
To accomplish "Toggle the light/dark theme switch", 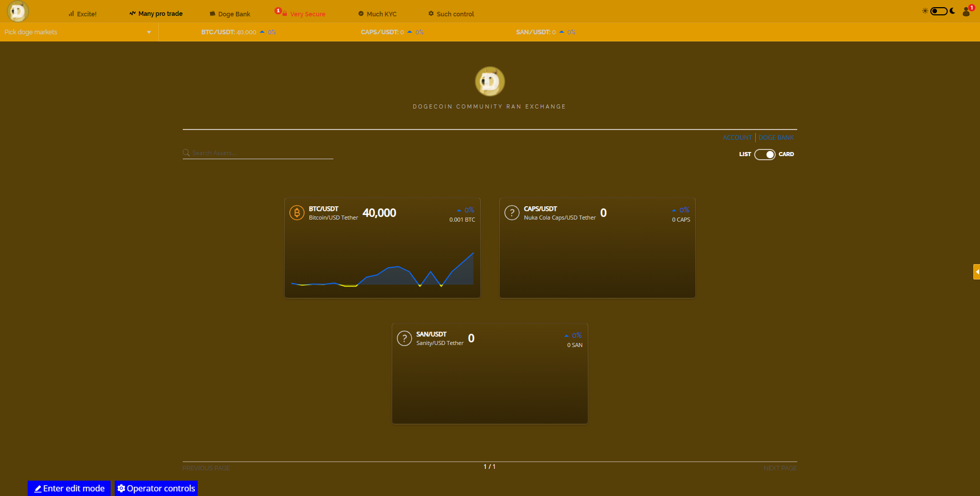I will (939, 11).
